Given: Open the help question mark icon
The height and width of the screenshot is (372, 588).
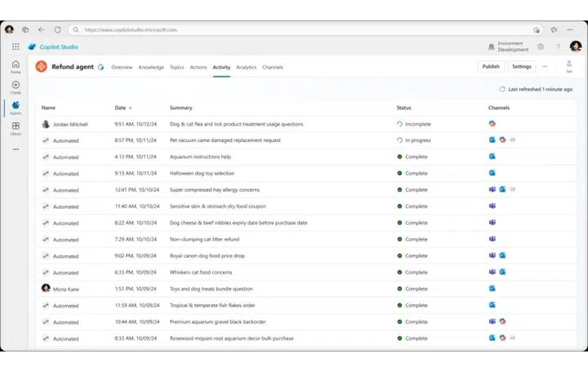Looking at the screenshot, I should 558,46.
